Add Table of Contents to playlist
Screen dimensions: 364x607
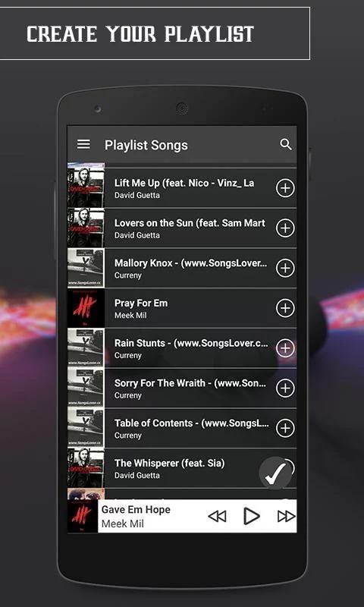click(285, 428)
